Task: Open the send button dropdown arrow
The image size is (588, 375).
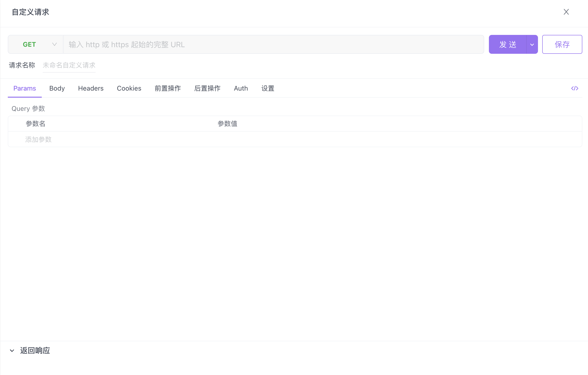Action: coord(532,44)
